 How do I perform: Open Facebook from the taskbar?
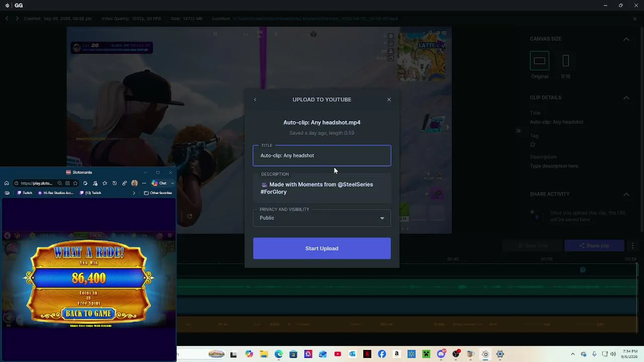pos(382,354)
